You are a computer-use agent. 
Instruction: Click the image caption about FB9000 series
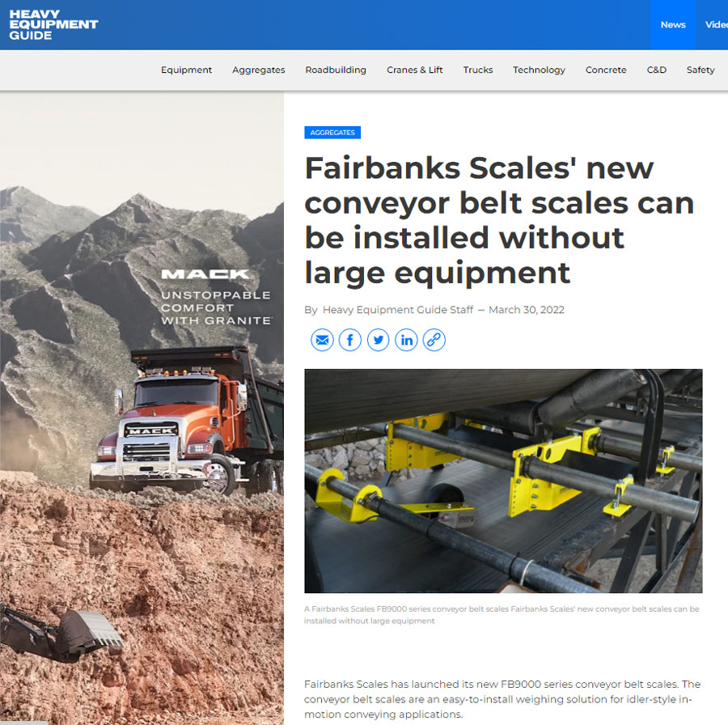tap(502, 614)
